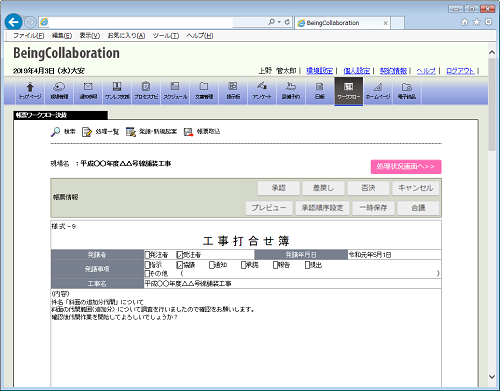Click the 帳票取込 import icon
The height and width of the screenshot is (391, 500).
point(188,132)
